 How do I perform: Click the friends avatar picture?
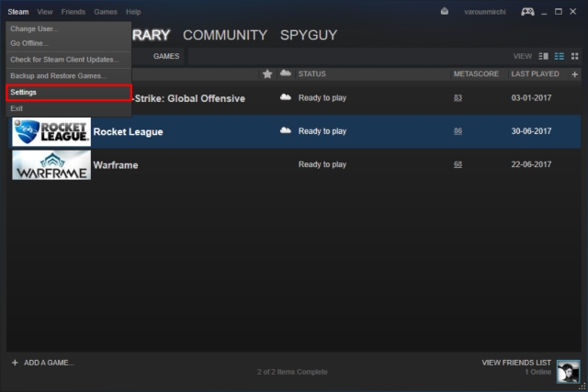pyautogui.click(x=568, y=372)
